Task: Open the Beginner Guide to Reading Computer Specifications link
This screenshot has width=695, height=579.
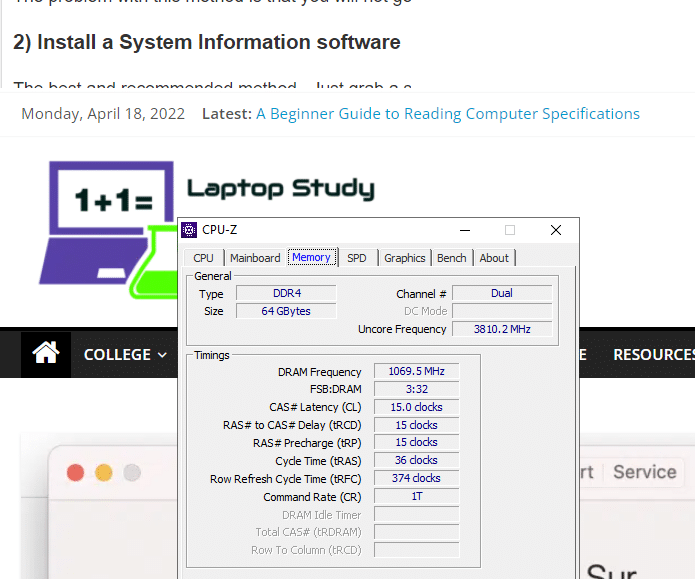Action: 448,114
